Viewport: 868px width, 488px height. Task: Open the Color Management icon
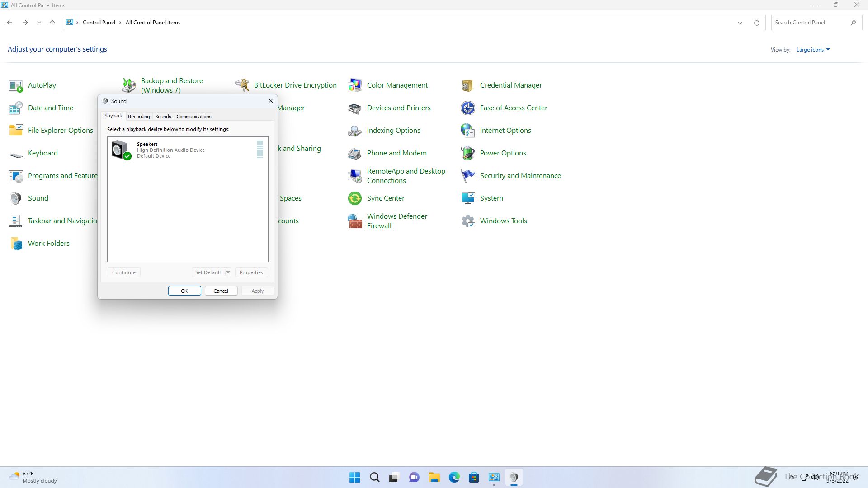pyautogui.click(x=355, y=85)
